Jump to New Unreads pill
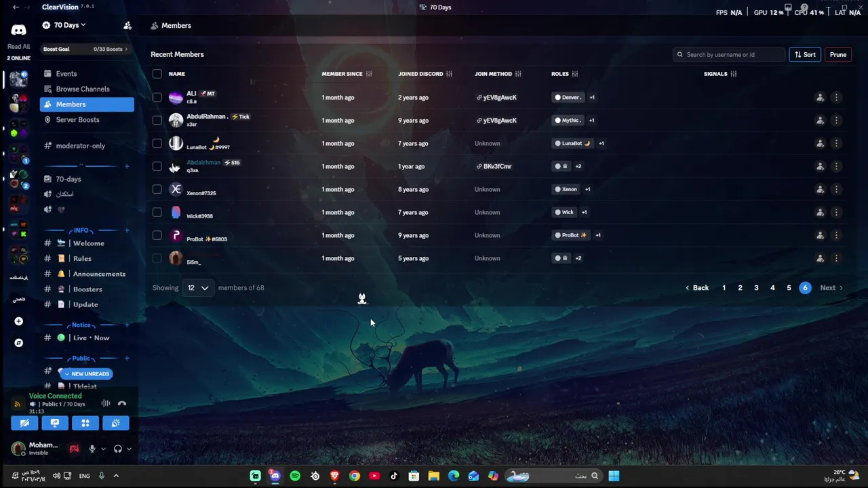The height and width of the screenshot is (488, 868). point(86,374)
